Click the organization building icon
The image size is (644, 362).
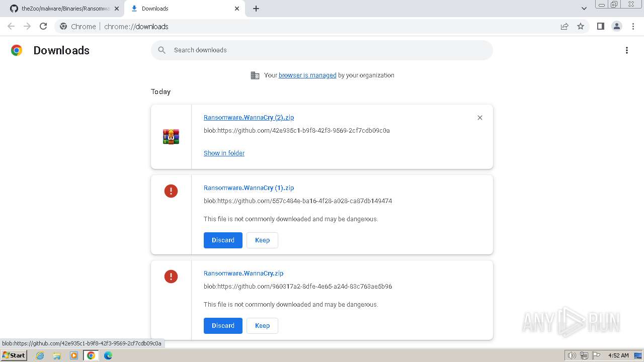tap(255, 75)
